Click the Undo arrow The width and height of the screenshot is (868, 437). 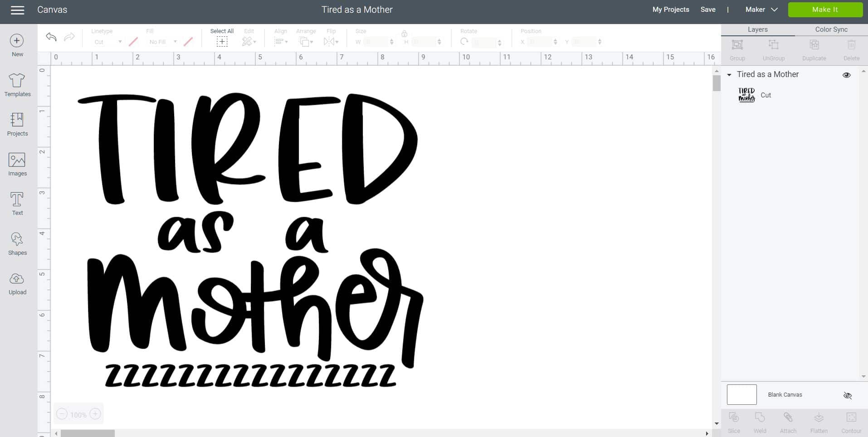tap(51, 37)
